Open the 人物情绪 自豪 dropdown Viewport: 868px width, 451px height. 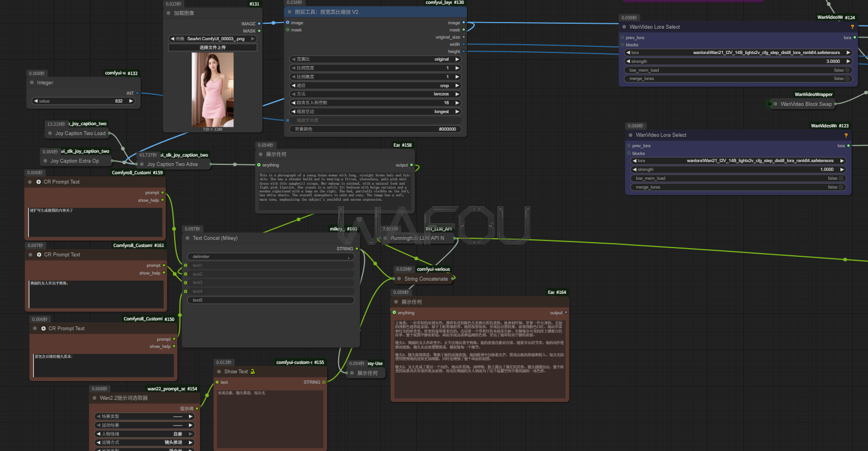(145, 434)
